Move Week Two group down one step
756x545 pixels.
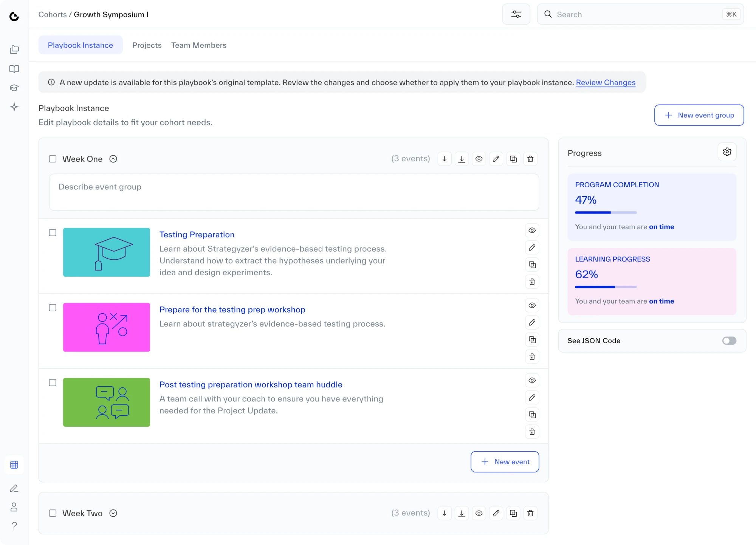pyautogui.click(x=445, y=513)
